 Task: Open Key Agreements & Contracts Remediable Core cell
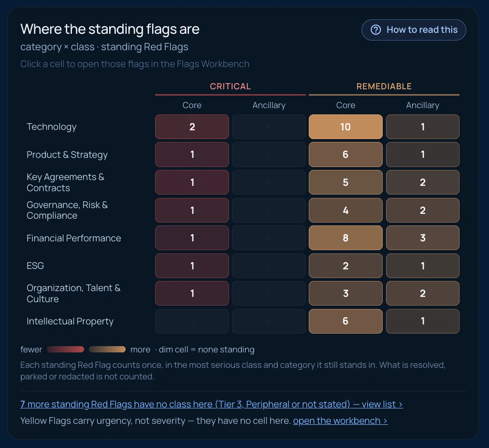tap(345, 182)
